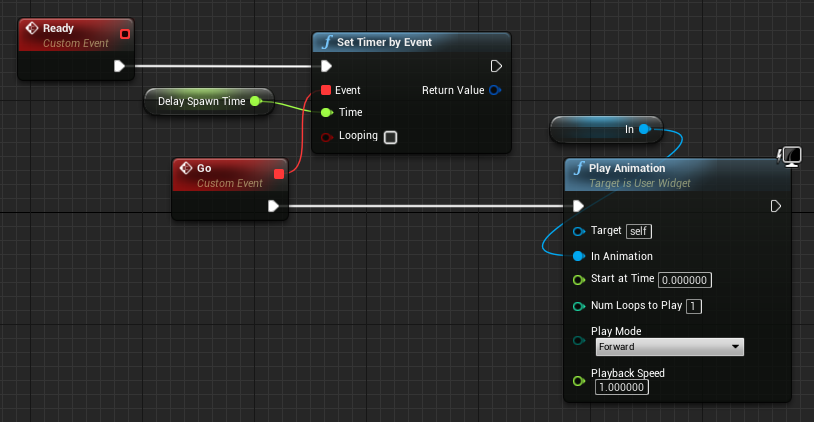
Task: Select the Set Timer by Event node header
Action: click(x=412, y=42)
